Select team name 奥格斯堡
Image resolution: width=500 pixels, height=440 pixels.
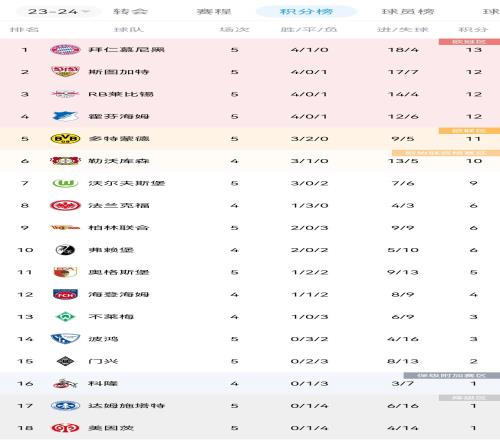point(119,272)
